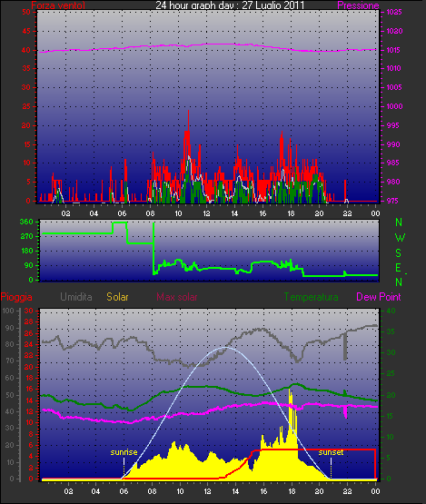Click the 360 wind direction axis value
The image size is (426, 504).
tap(26, 222)
